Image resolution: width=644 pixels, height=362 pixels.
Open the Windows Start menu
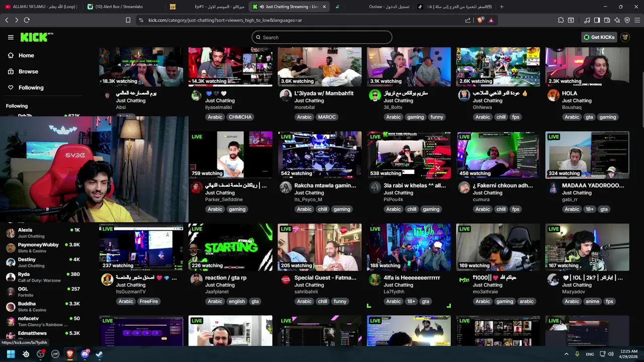click(x=11, y=354)
